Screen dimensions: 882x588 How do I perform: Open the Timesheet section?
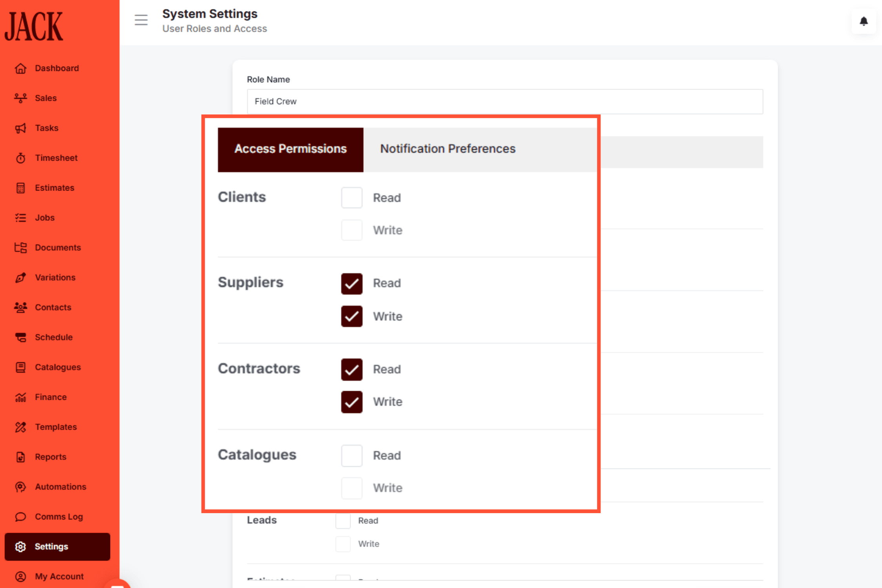(x=20, y=158)
